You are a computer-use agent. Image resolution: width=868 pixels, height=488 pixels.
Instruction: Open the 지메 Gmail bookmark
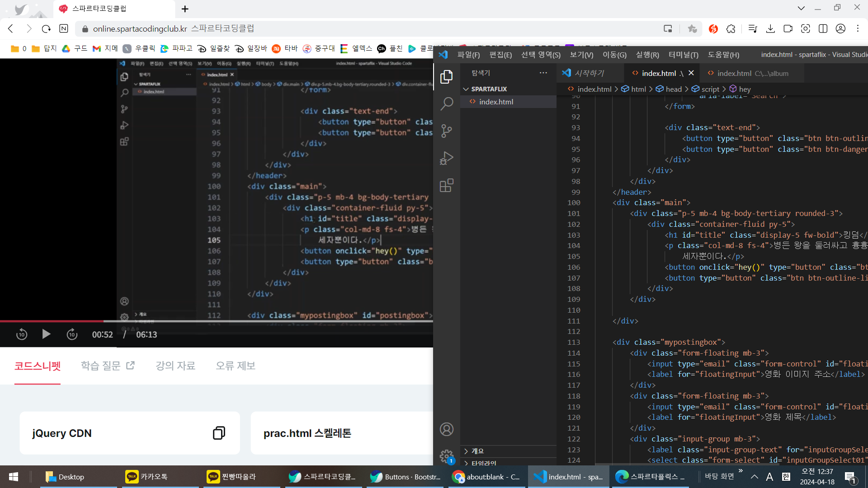pyautogui.click(x=105, y=48)
